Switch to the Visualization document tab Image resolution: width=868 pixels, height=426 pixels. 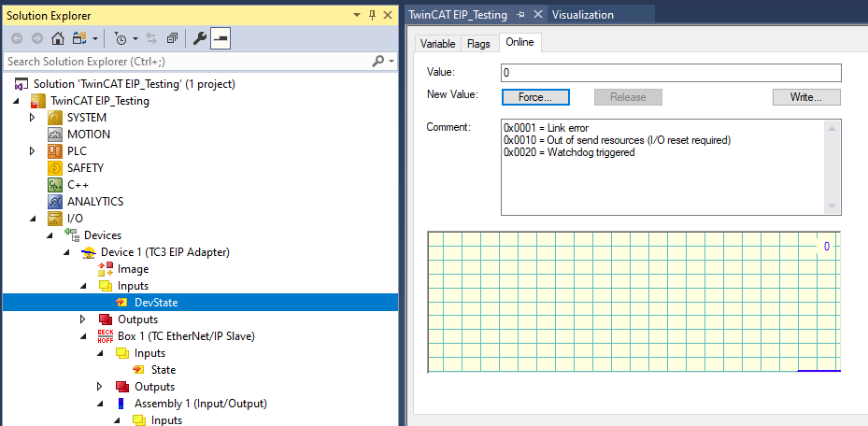(x=583, y=15)
